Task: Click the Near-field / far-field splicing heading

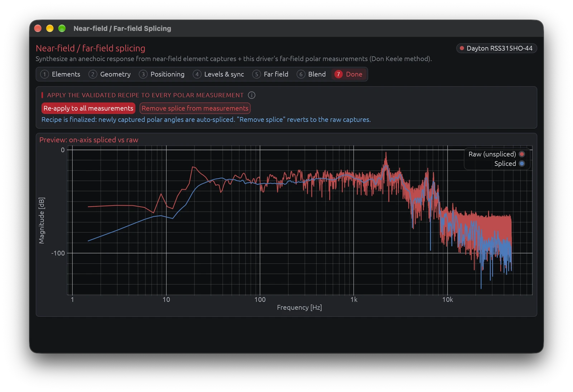Action: pyautogui.click(x=91, y=48)
